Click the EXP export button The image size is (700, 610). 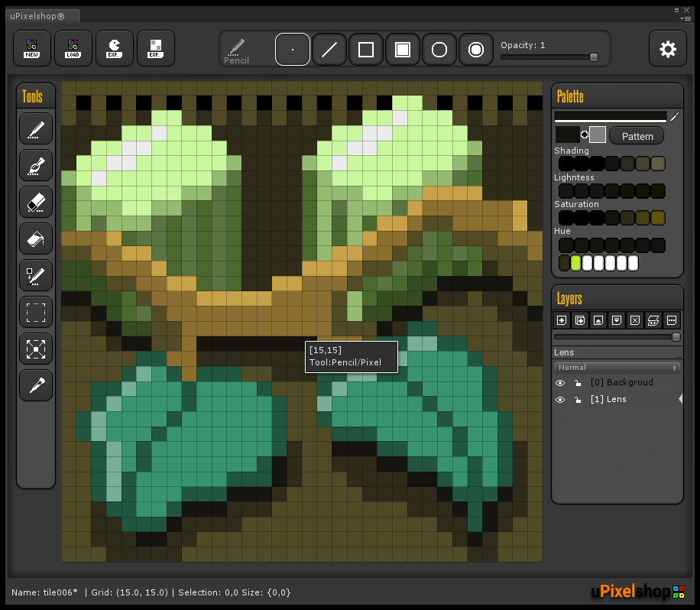coord(114,48)
